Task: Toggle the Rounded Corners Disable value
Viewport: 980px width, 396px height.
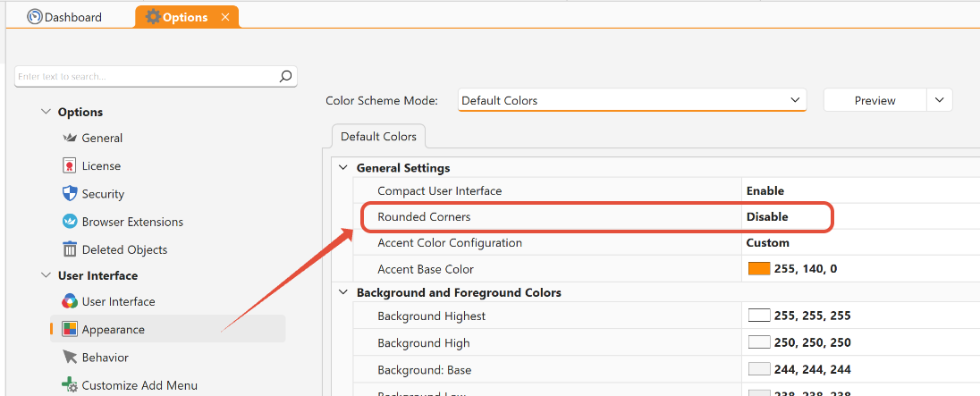Action: click(767, 216)
